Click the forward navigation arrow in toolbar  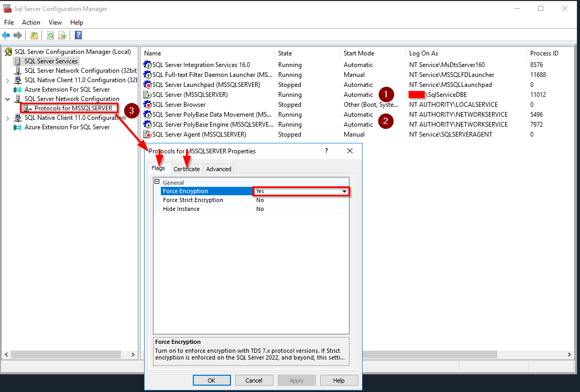pyautogui.click(x=18, y=35)
